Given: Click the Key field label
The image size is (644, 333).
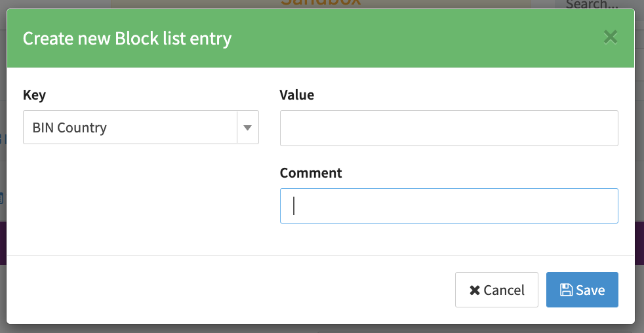Looking at the screenshot, I should coord(34,95).
